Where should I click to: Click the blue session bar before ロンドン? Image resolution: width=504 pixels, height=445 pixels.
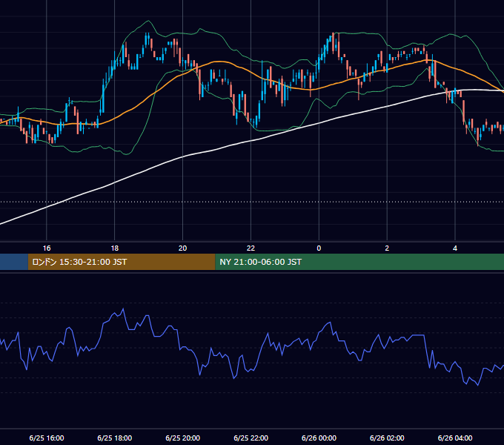(14, 262)
